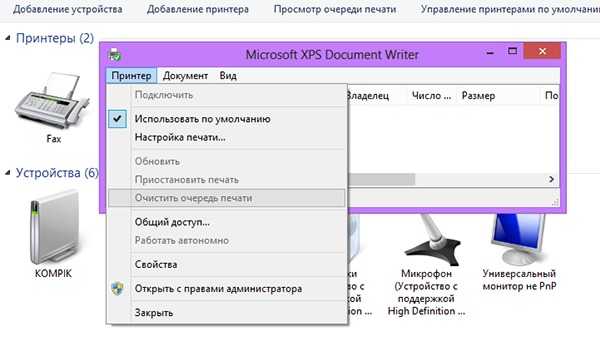Click the horizontal scrollbar right arrow
The width and height of the screenshot is (600, 361).
[x=551, y=179]
